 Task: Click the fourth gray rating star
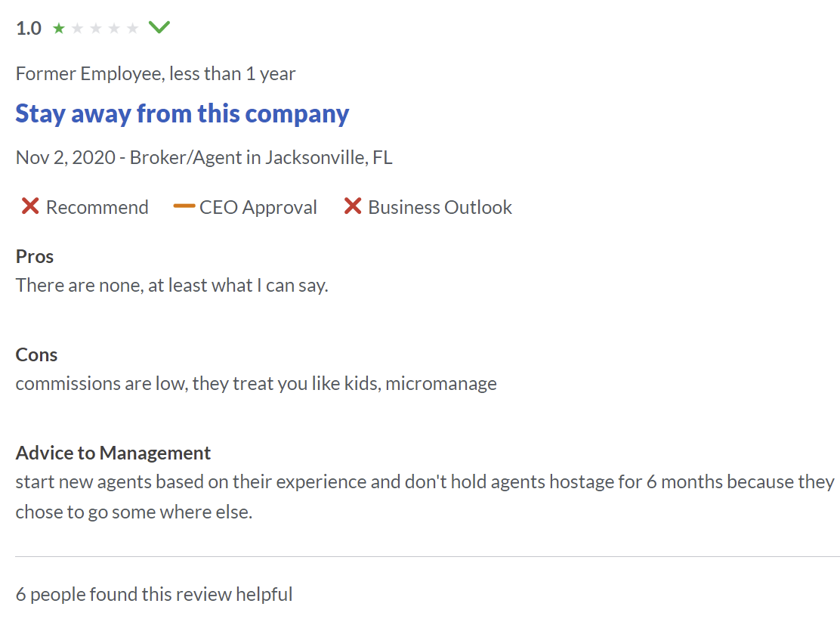click(114, 29)
